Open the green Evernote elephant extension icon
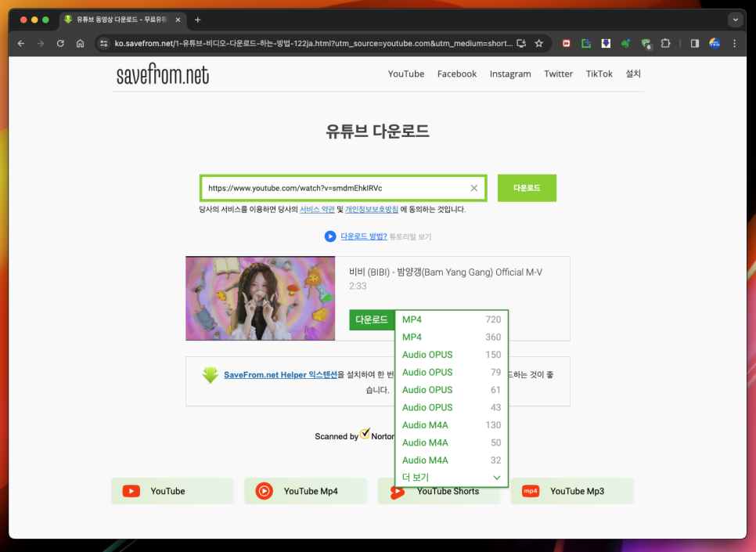Viewport: 756px width, 552px height. [x=626, y=43]
